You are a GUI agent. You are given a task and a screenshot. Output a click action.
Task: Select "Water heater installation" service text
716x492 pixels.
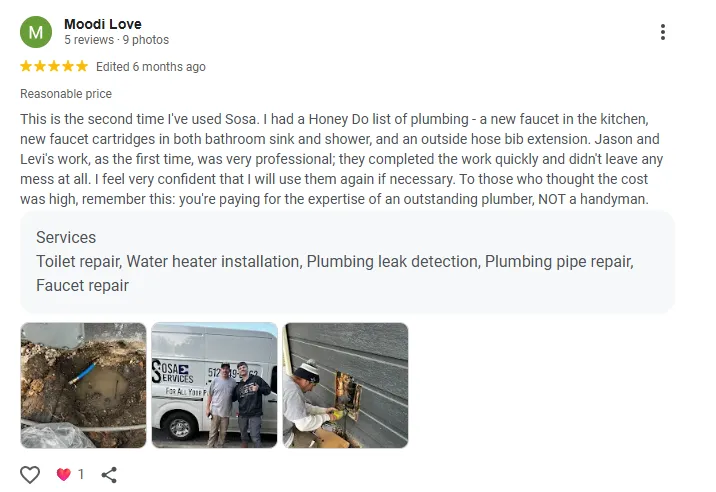tap(214, 262)
